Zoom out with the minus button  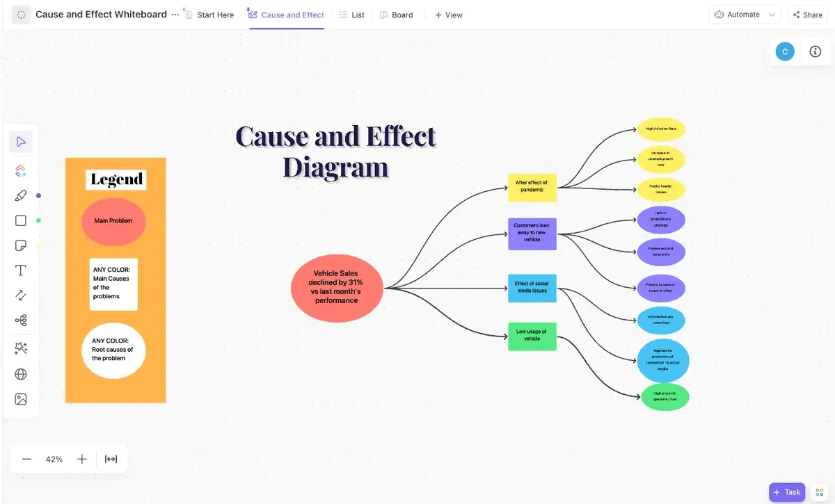pyautogui.click(x=27, y=459)
